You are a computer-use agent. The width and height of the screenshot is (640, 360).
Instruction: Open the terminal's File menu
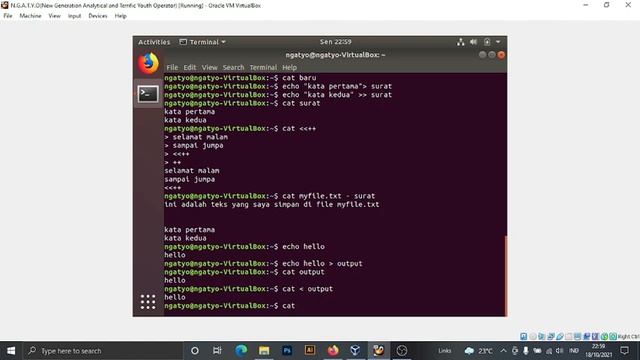click(x=172, y=67)
